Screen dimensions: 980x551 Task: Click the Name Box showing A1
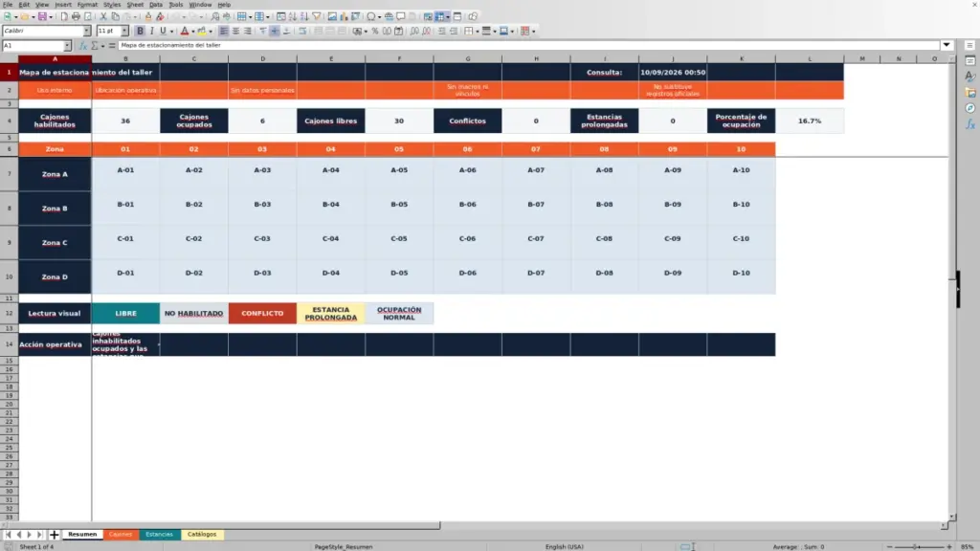(33, 46)
